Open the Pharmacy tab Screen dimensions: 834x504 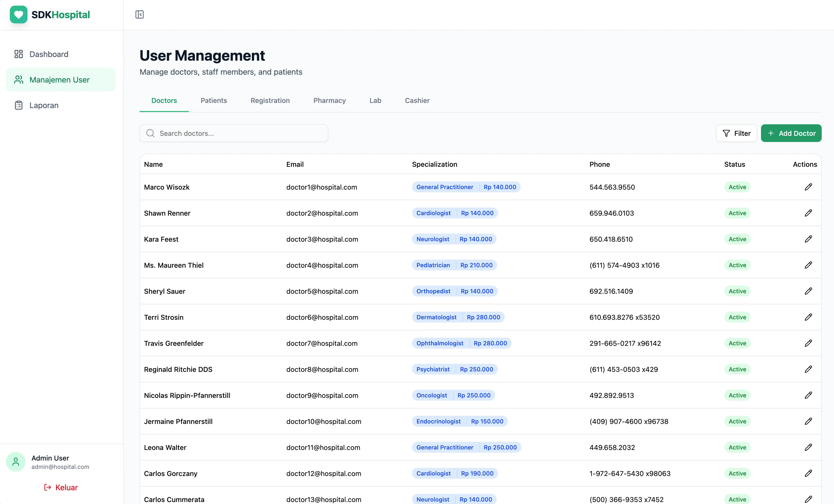(x=329, y=100)
